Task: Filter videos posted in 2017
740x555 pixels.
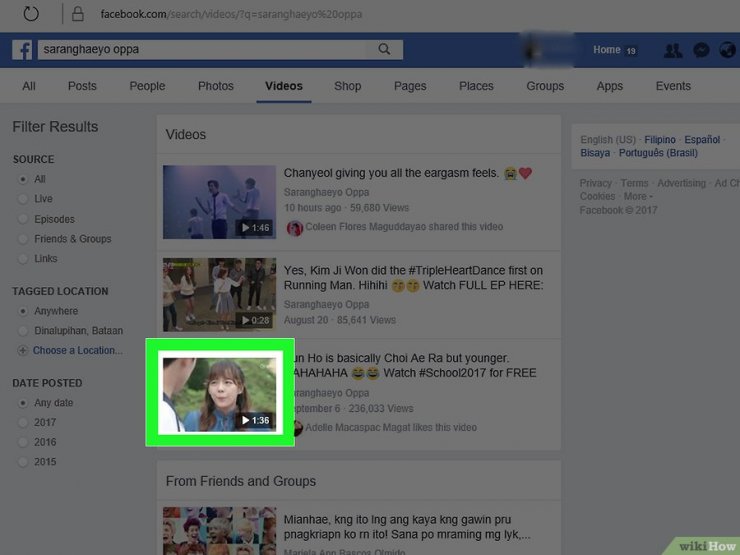Action: click(x=23, y=422)
